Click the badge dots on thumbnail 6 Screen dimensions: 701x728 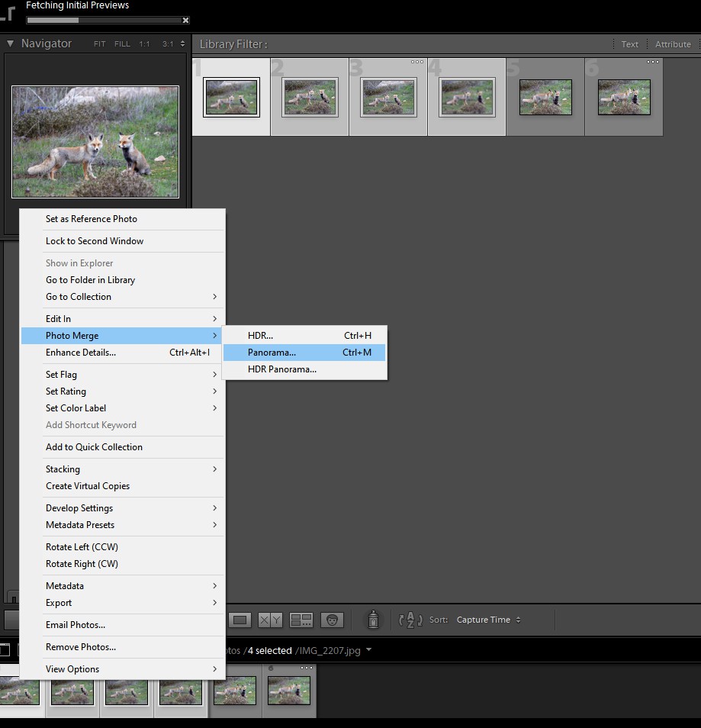pyautogui.click(x=653, y=62)
